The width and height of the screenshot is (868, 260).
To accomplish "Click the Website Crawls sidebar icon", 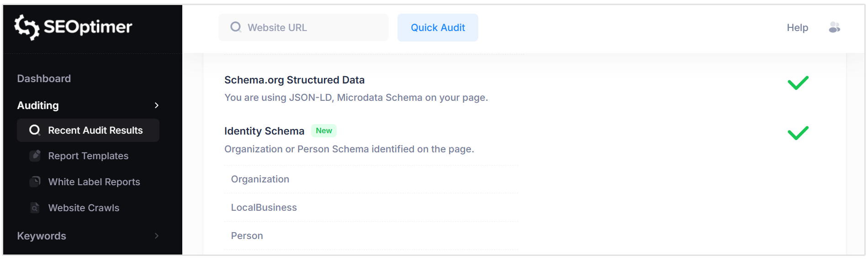I will pyautogui.click(x=35, y=208).
